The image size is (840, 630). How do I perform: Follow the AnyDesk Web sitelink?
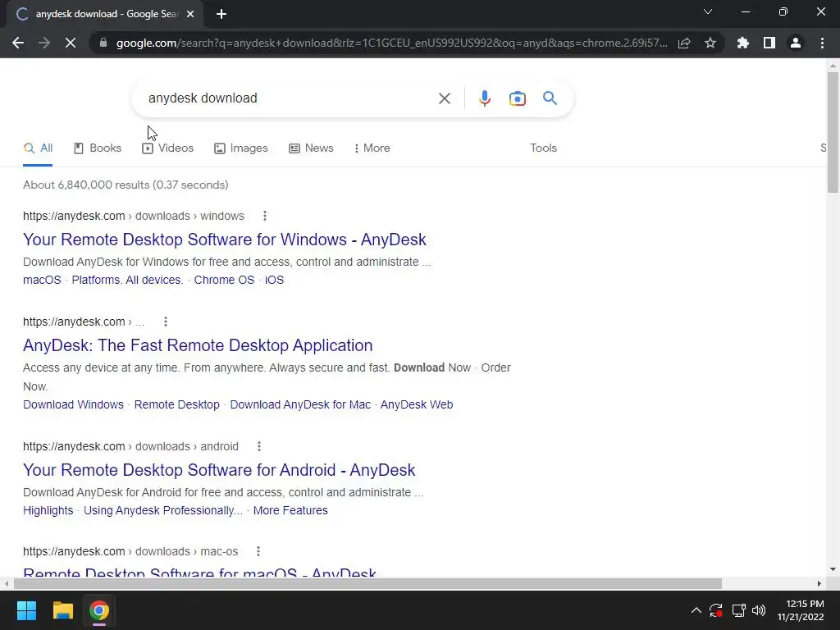[x=417, y=404]
